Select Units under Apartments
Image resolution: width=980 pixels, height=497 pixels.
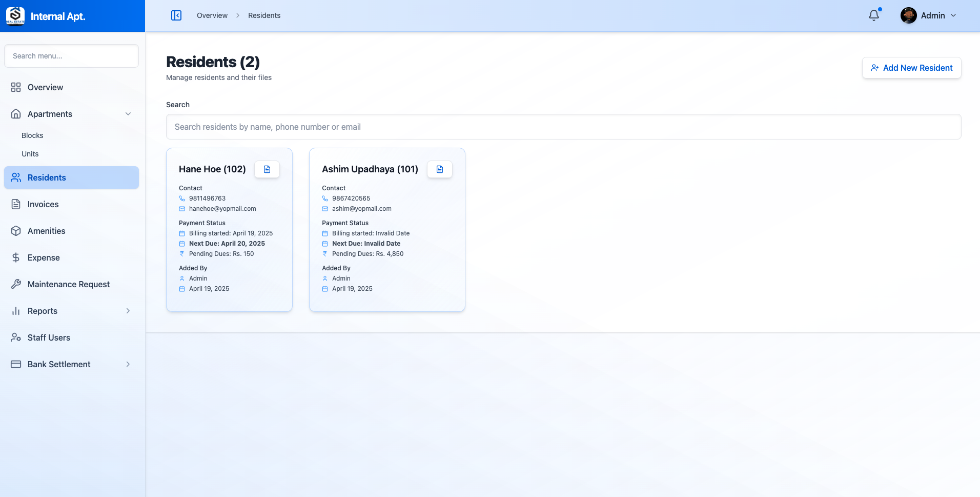tap(30, 154)
